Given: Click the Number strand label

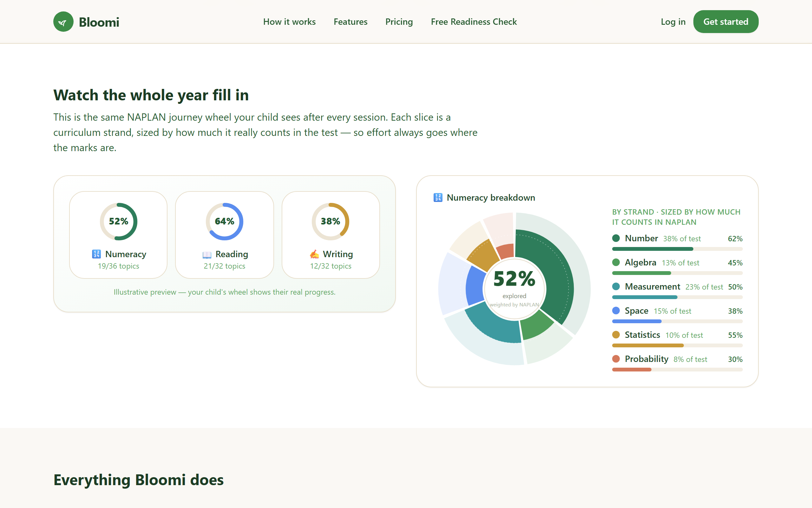Looking at the screenshot, I should 641,238.
